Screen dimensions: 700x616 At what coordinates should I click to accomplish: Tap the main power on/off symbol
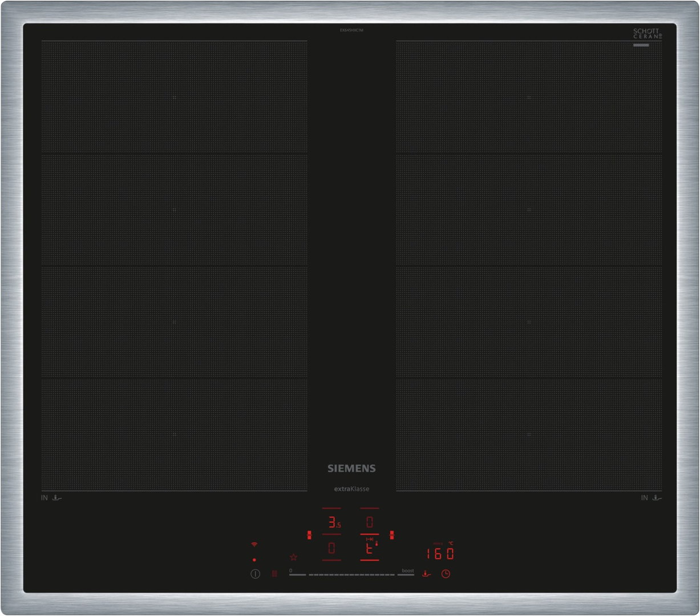pos(255,574)
